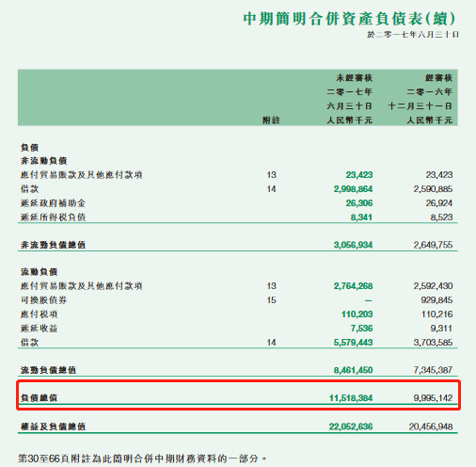Select the 流動負債 section heading
This screenshot has width=476, height=467.
40,272
